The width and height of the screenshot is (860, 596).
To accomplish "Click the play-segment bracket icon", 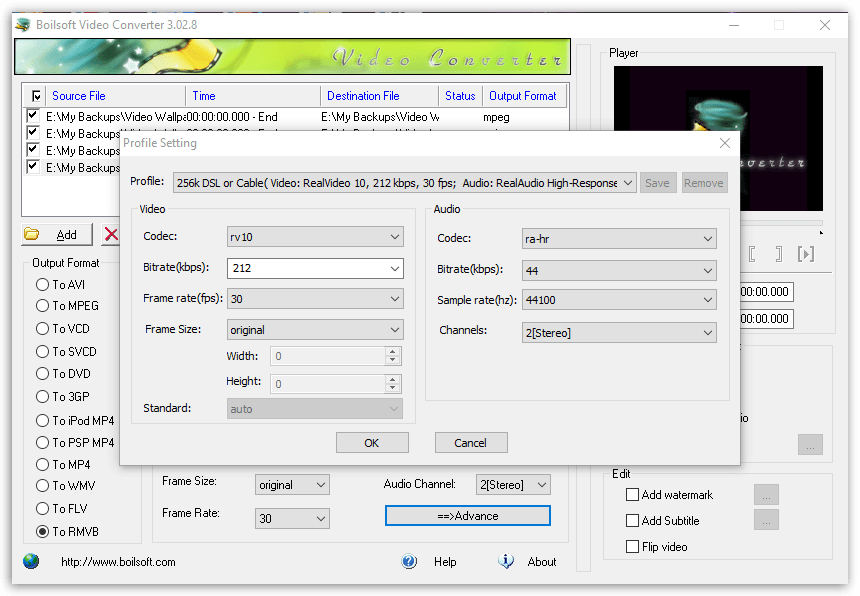I will 806,254.
